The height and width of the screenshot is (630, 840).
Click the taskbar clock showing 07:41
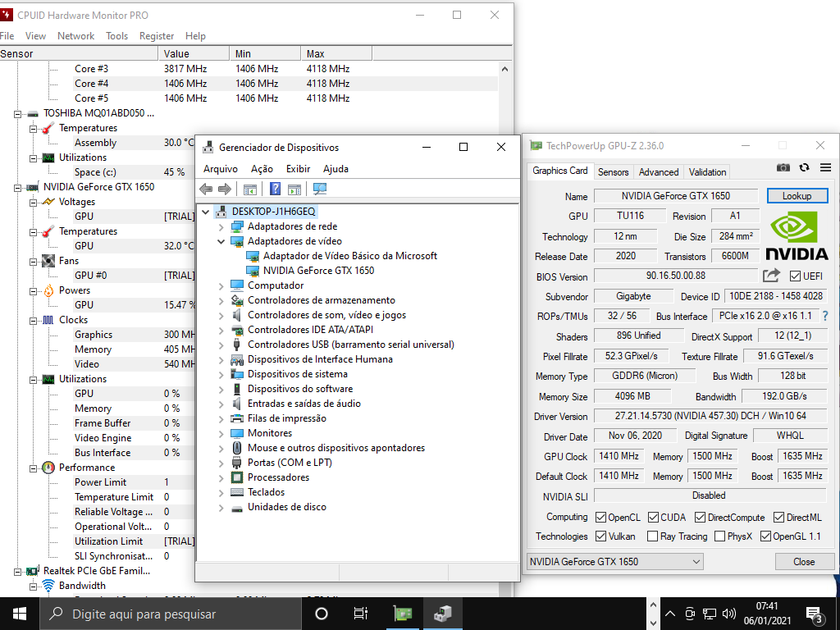[x=767, y=614]
